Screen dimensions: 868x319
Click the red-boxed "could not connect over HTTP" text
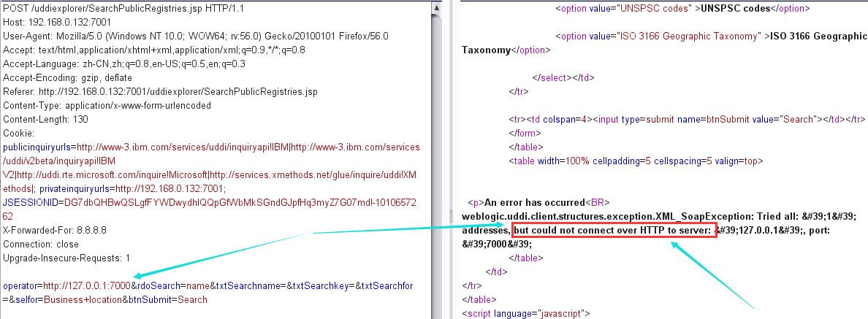coord(612,231)
